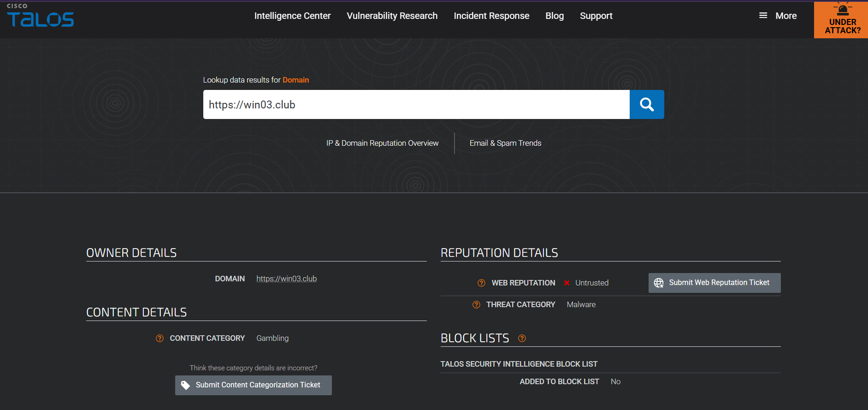Screen dimensions: 868x410
Task: Click the globe icon on reputation ticket button
Action: click(659, 283)
